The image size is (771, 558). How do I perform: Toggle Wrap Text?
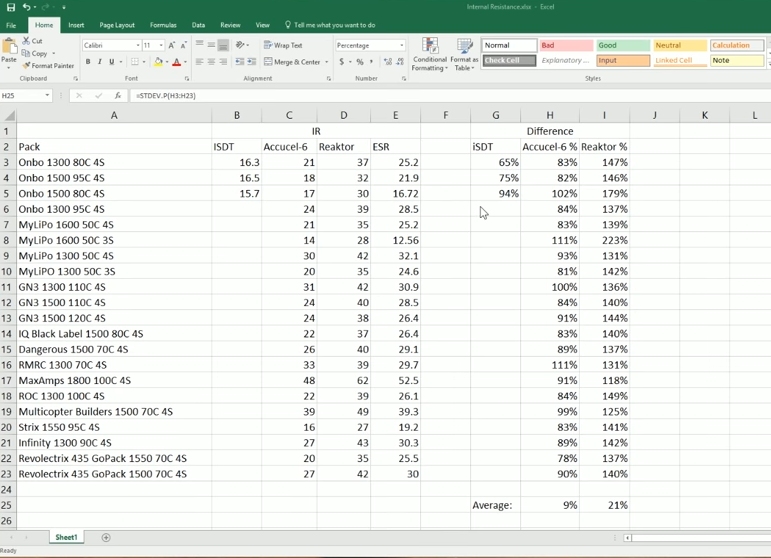coord(283,45)
